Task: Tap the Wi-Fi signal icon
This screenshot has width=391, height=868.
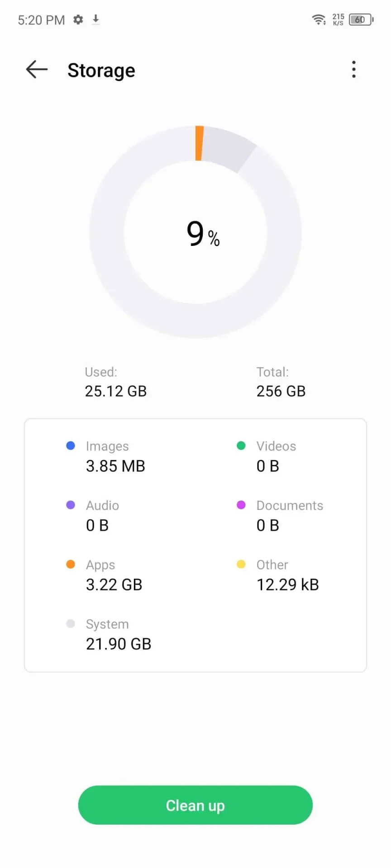Action: click(x=319, y=19)
